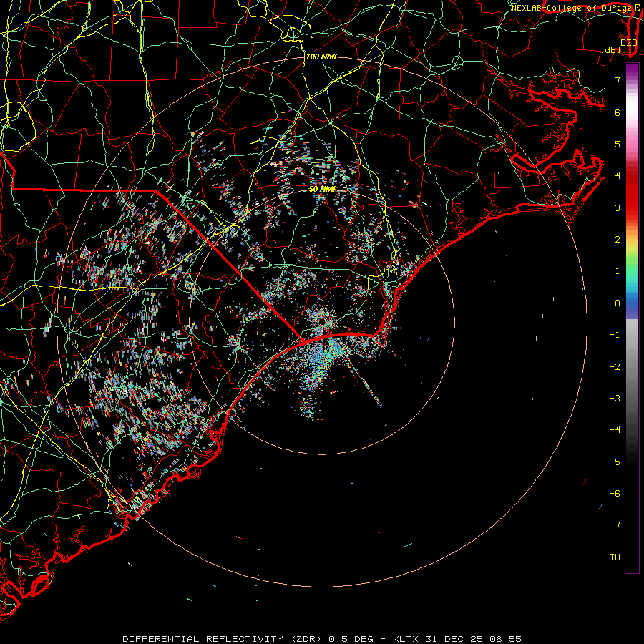Click the 3 value on the dB scale
The width and height of the screenshot is (644, 644).
pyautogui.click(x=618, y=208)
